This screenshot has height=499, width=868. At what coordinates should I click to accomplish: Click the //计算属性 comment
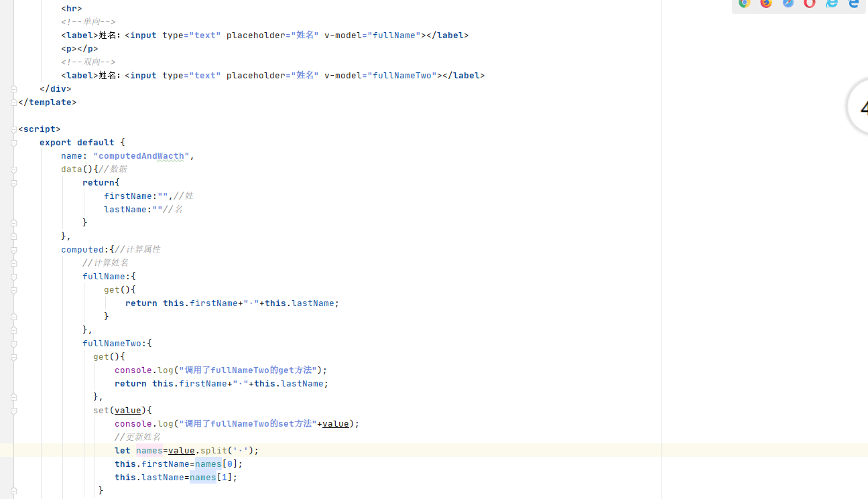(137, 249)
